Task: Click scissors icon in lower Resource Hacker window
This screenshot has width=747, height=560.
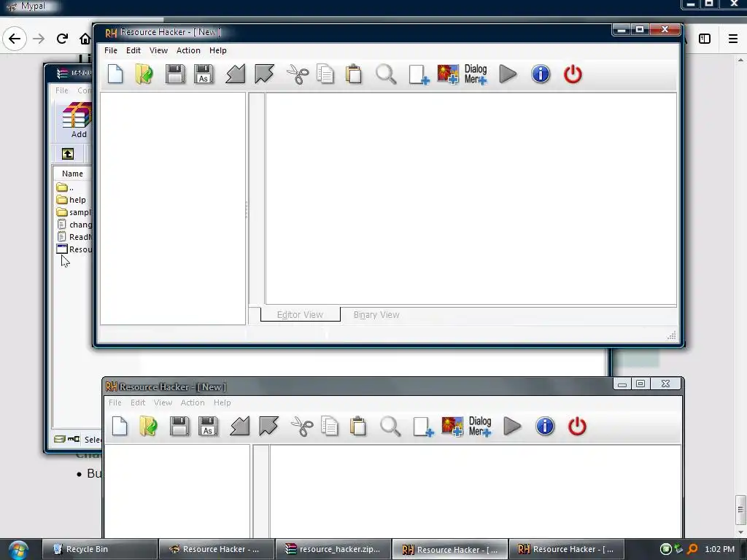Action: click(302, 426)
